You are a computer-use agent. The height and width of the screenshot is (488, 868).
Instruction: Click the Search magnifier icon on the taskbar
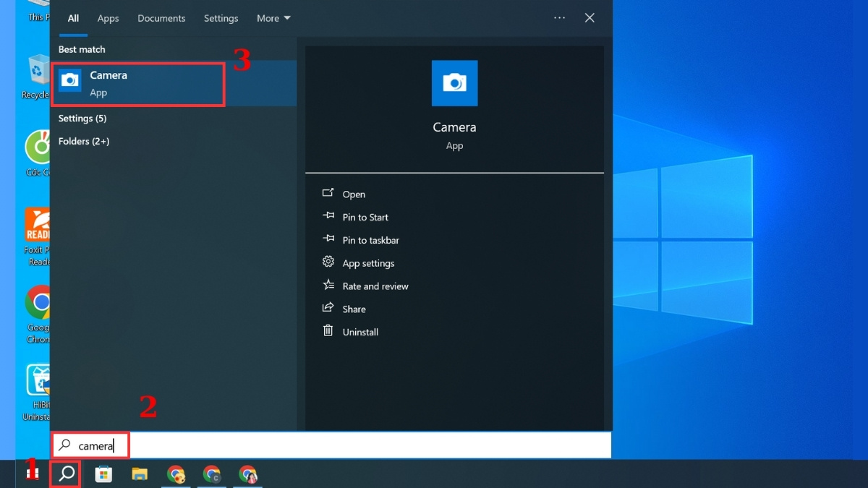(x=65, y=474)
